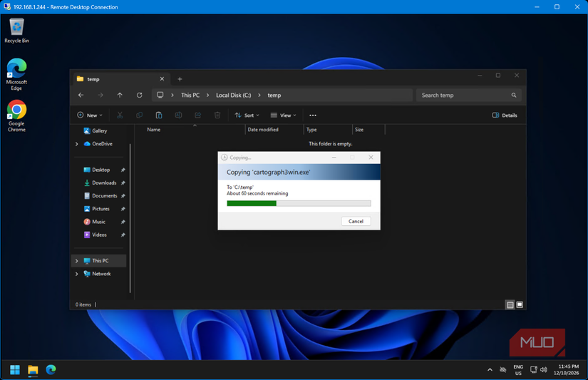Click the Cut toolbar icon
The width and height of the screenshot is (588, 380).
pos(120,115)
